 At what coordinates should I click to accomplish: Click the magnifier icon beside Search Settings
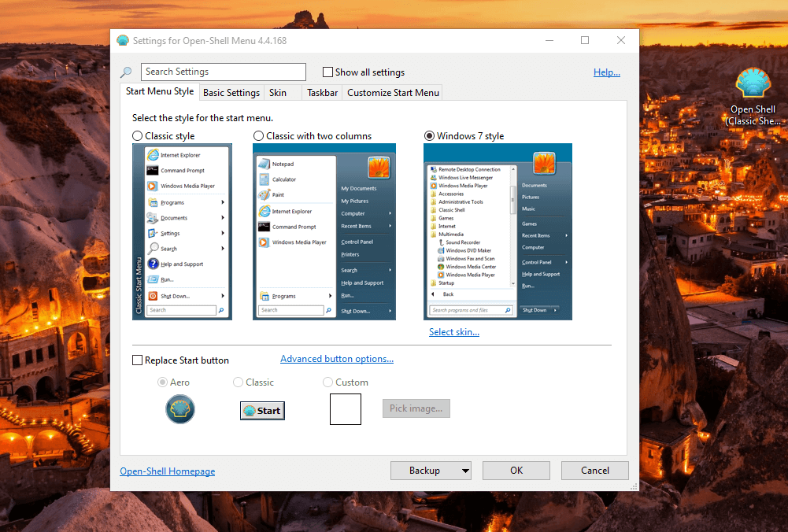(x=126, y=72)
